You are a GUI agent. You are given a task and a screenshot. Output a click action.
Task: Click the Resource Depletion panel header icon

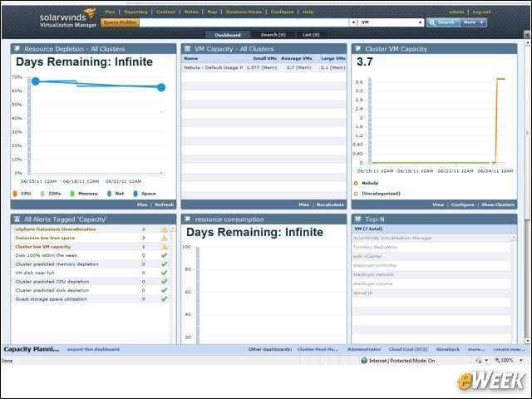coord(17,49)
